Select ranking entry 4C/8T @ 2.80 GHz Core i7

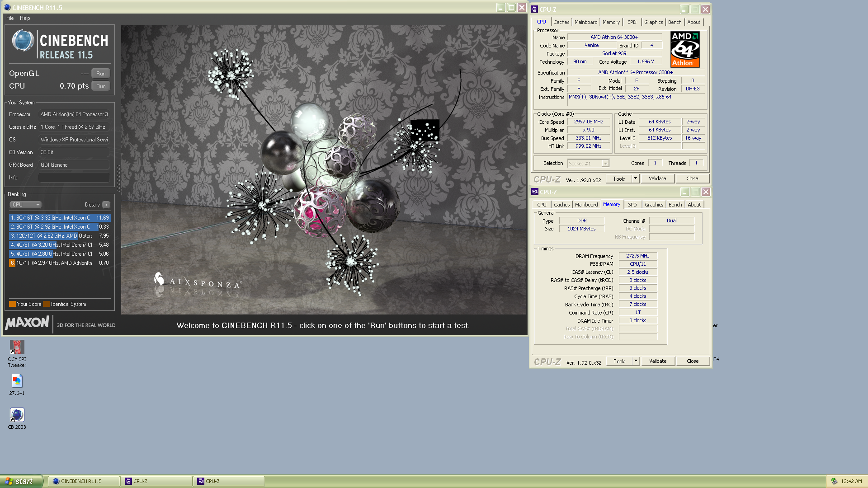60,254
